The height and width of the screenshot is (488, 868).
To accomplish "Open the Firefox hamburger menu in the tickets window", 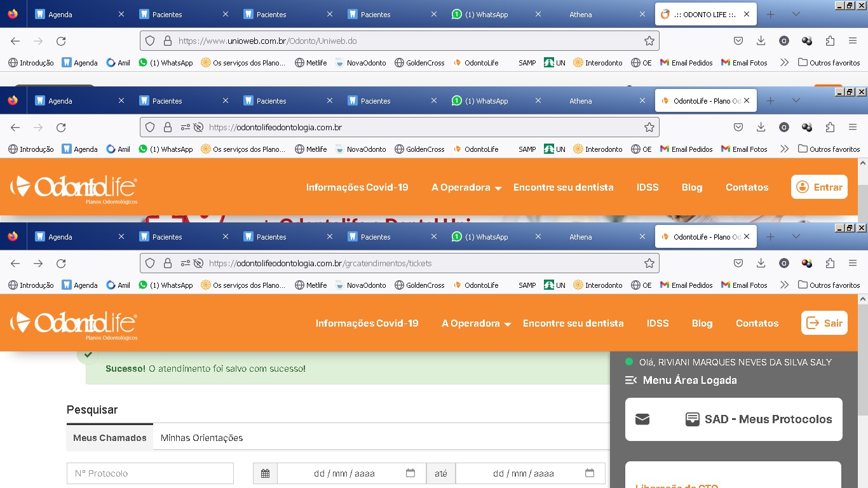I will pyautogui.click(x=853, y=263).
